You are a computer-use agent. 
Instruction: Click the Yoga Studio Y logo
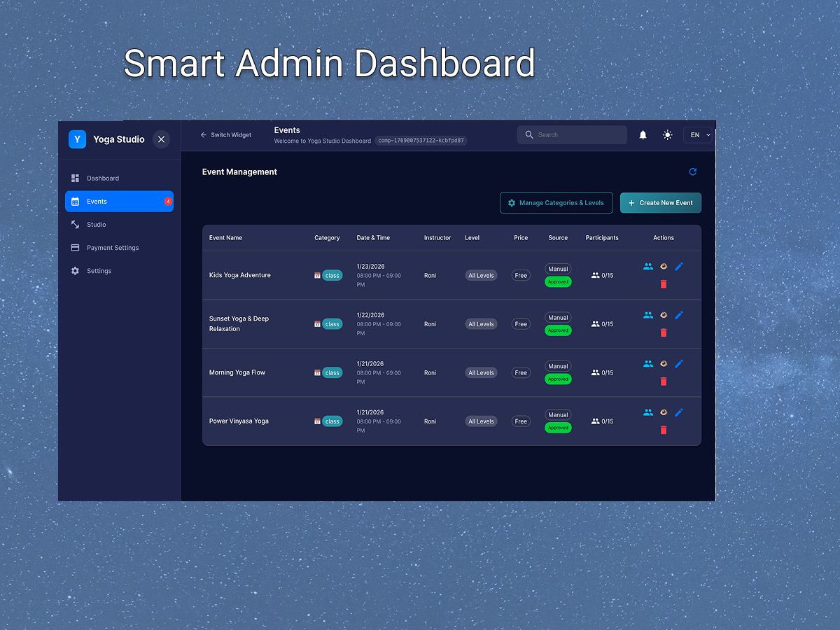pyautogui.click(x=77, y=139)
